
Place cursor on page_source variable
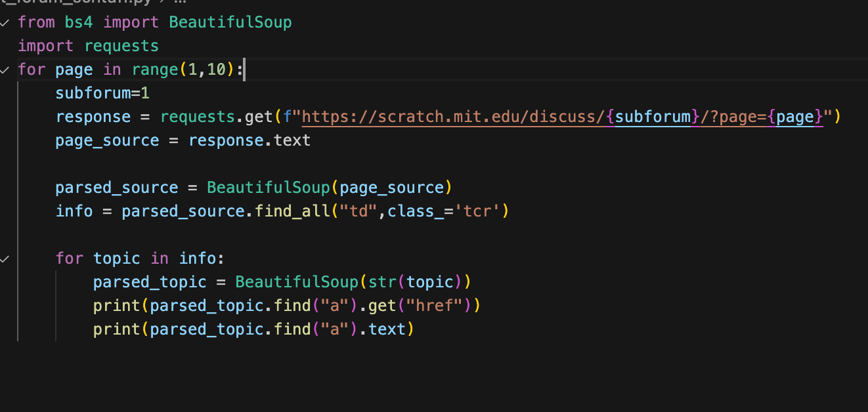[x=107, y=140]
